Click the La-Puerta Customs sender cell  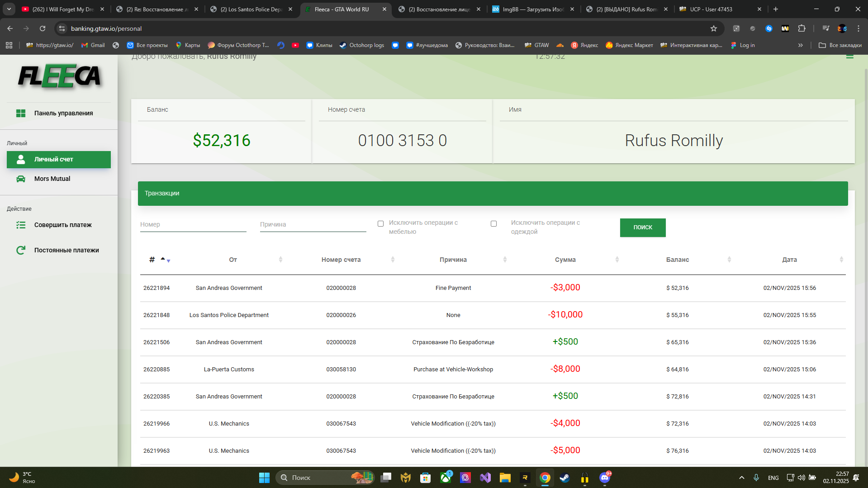229,370
